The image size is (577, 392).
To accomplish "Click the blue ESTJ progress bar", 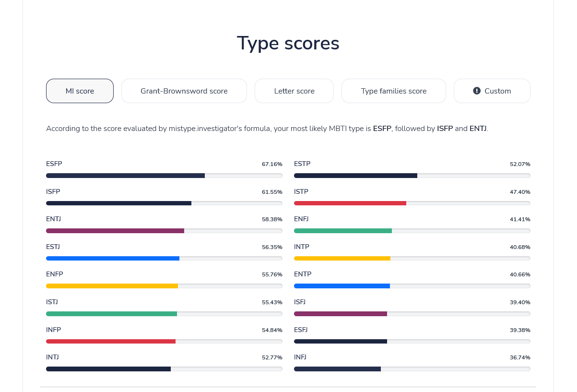I will [x=164, y=259].
